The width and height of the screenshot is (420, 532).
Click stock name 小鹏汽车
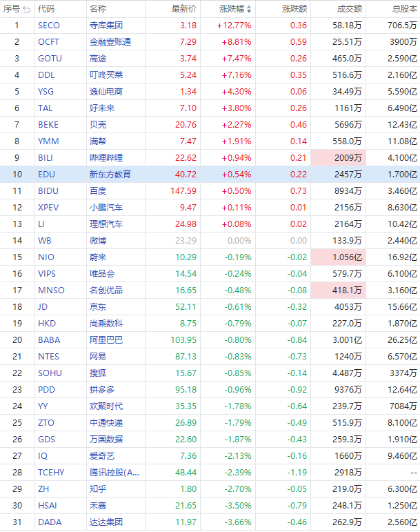[x=106, y=208]
